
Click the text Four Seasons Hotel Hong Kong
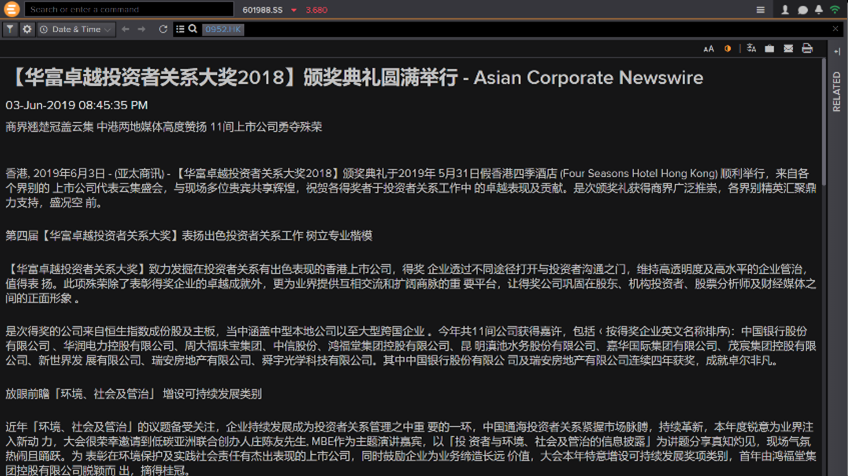(x=638, y=174)
